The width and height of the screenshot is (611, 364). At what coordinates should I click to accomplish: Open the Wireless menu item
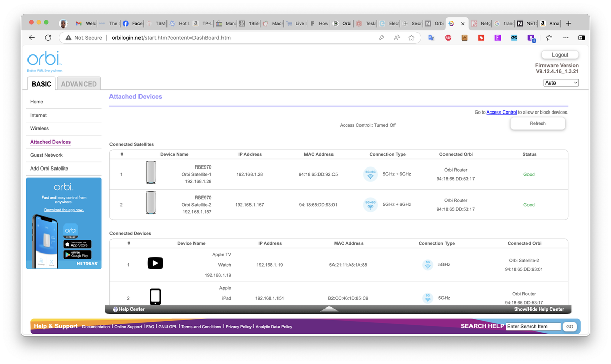click(x=39, y=128)
